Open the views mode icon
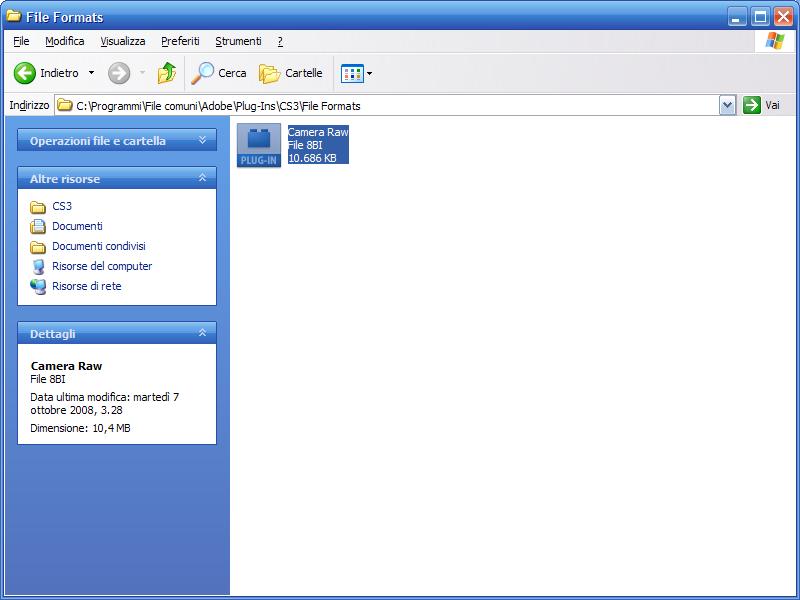The height and width of the screenshot is (600, 800). point(352,73)
